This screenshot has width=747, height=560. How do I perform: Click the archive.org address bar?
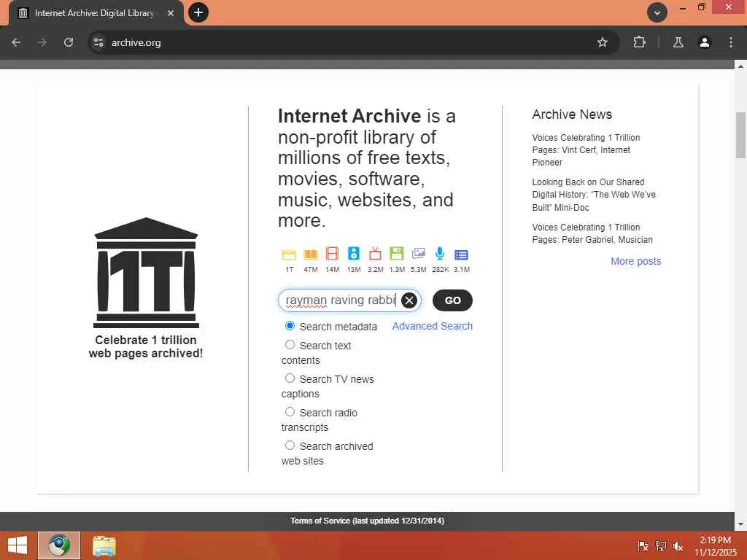point(352,42)
